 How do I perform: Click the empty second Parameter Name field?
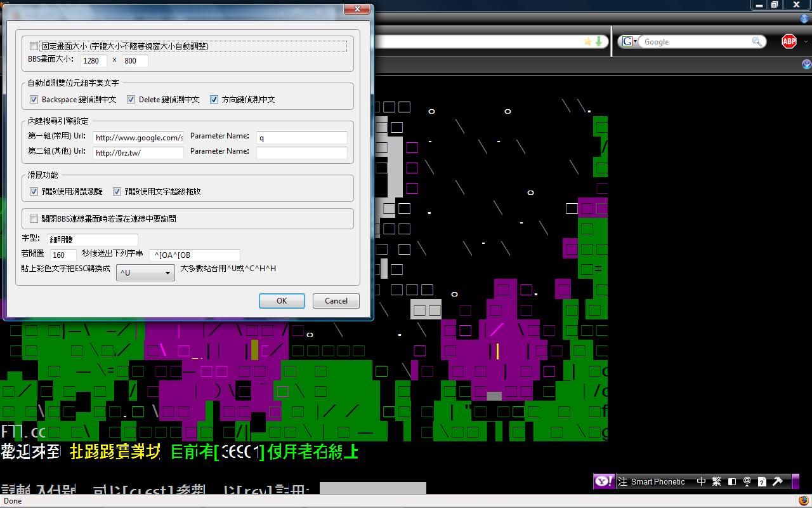coord(302,153)
